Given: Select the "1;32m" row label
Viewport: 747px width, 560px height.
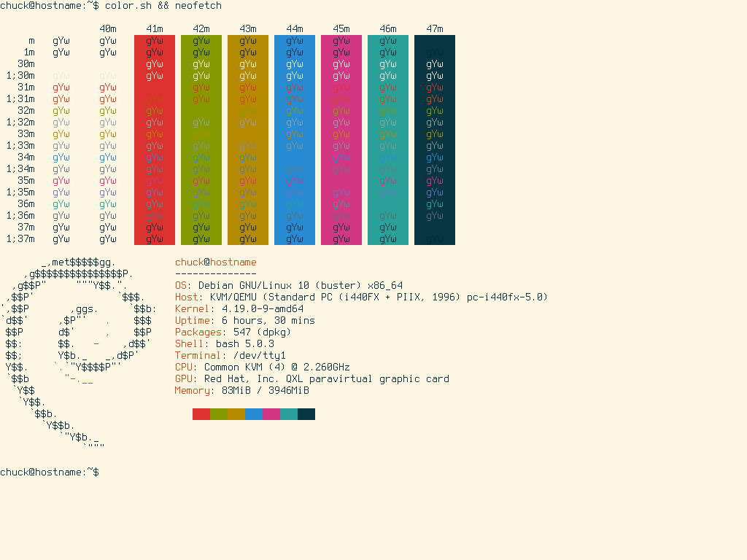Looking at the screenshot, I should coord(20,122).
